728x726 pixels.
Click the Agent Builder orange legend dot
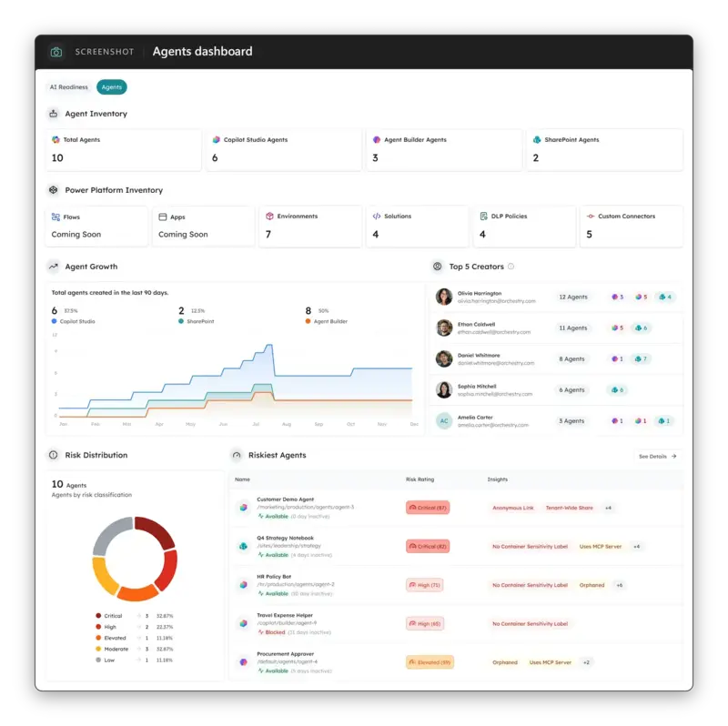click(308, 321)
